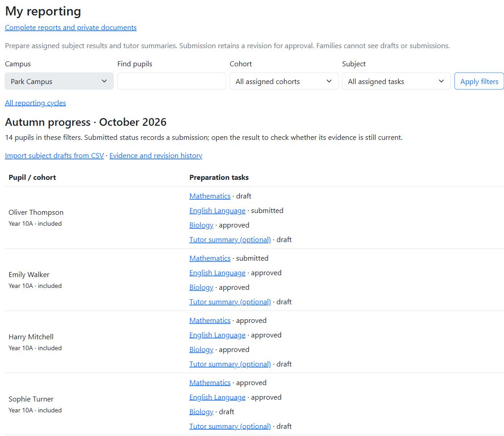504x436 pixels.
Task: Open Oliver Thompson's Biology task
Action: click(x=201, y=225)
